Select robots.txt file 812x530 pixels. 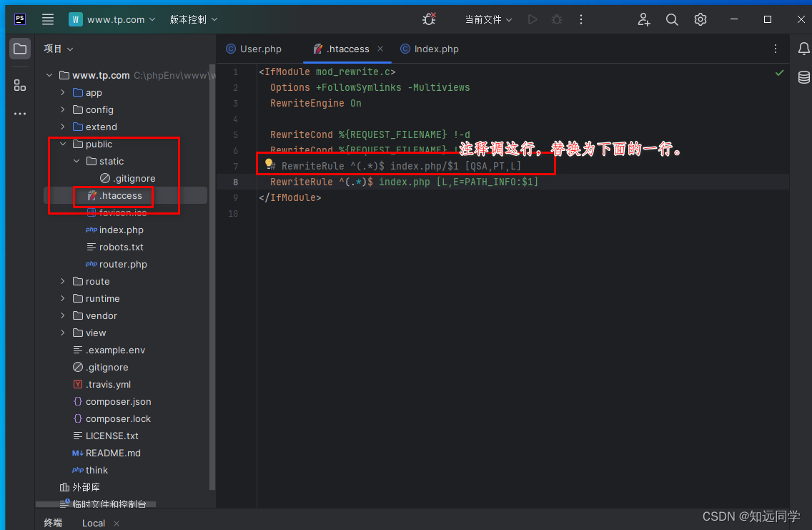(x=115, y=247)
